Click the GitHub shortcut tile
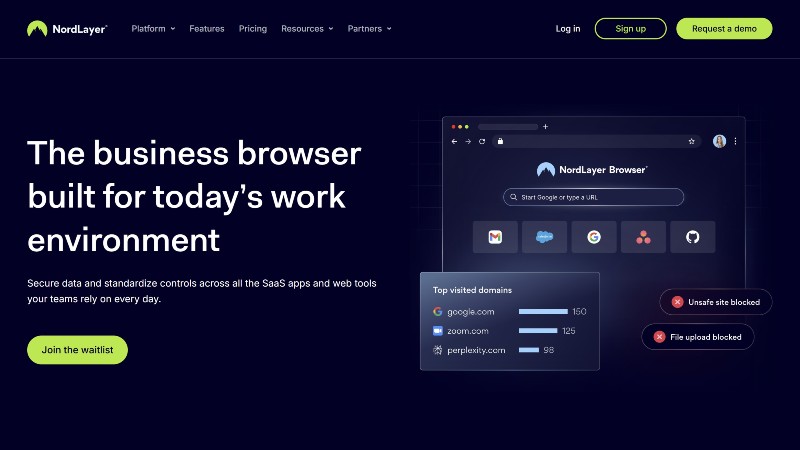 point(692,237)
